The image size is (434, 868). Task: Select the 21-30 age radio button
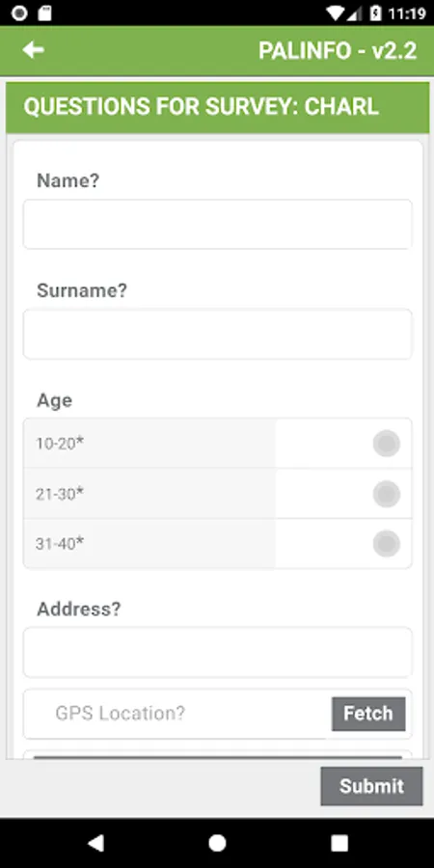tap(387, 494)
